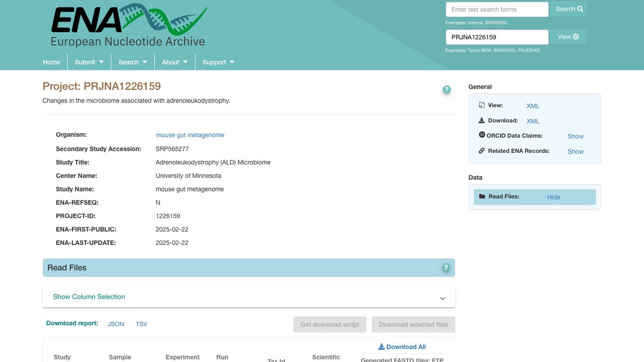Click the Project: PRJNA1226159 heading
The image size is (644, 362).
pyautogui.click(x=102, y=86)
